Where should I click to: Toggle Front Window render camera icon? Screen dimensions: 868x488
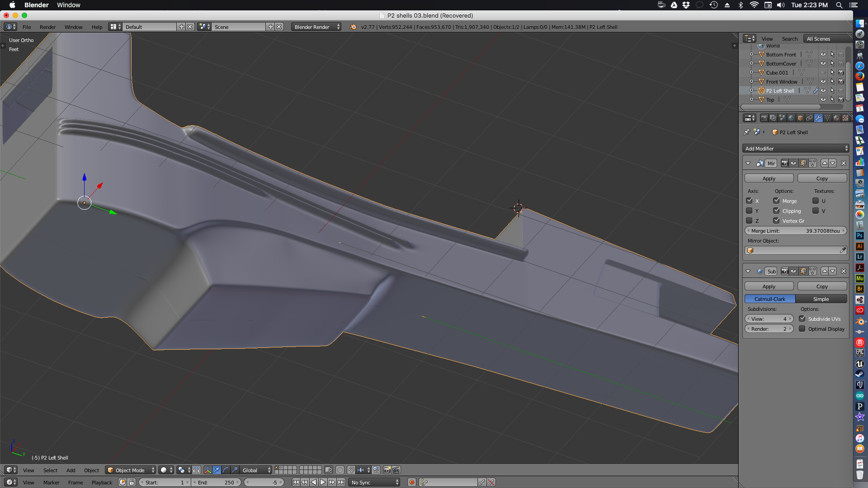[841, 82]
